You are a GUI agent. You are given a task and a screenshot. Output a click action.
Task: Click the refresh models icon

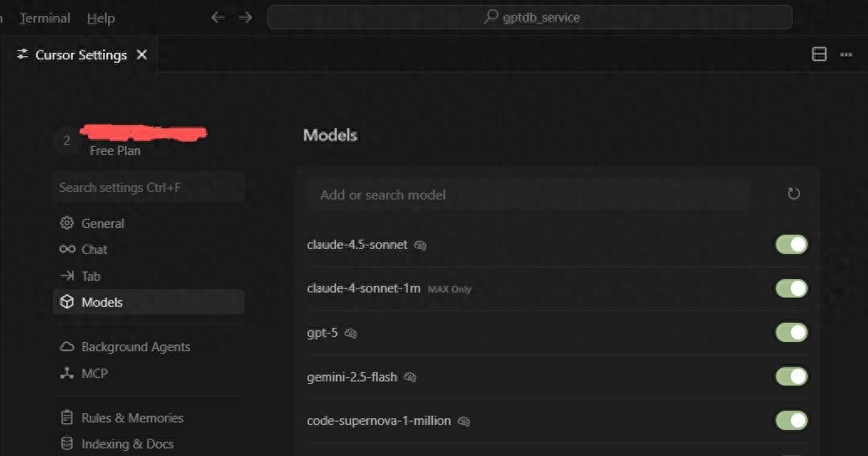coord(793,194)
